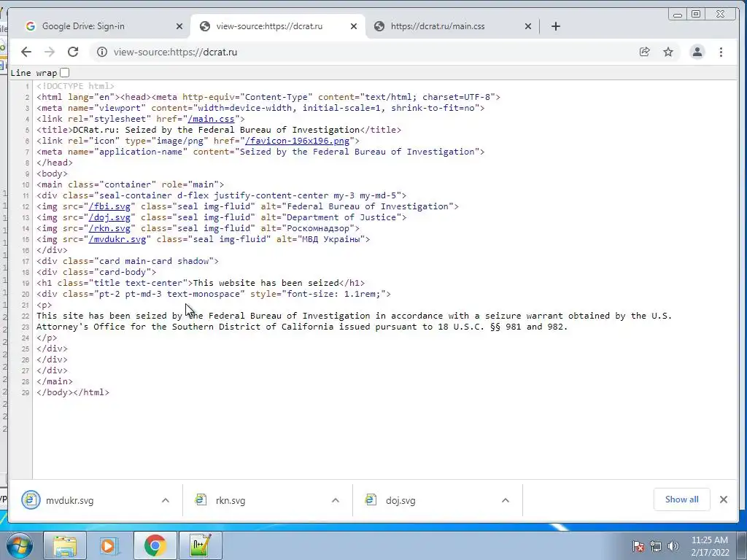Expand options for mvdukr.svg download

point(166,500)
